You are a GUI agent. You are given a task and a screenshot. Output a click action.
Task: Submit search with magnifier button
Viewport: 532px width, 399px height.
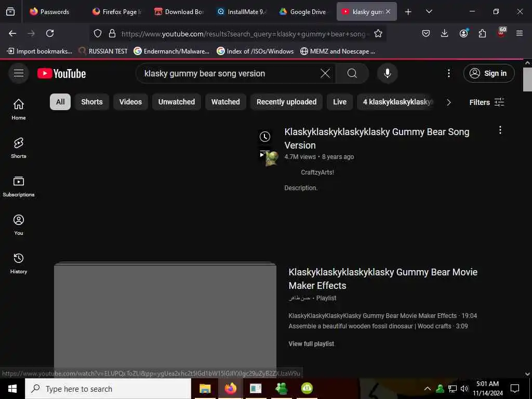(352, 73)
